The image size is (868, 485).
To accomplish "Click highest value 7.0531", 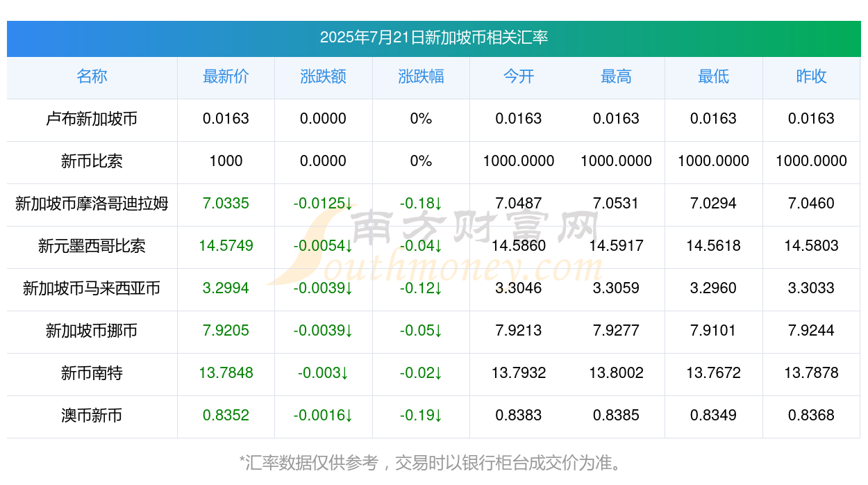I will tap(616, 204).
